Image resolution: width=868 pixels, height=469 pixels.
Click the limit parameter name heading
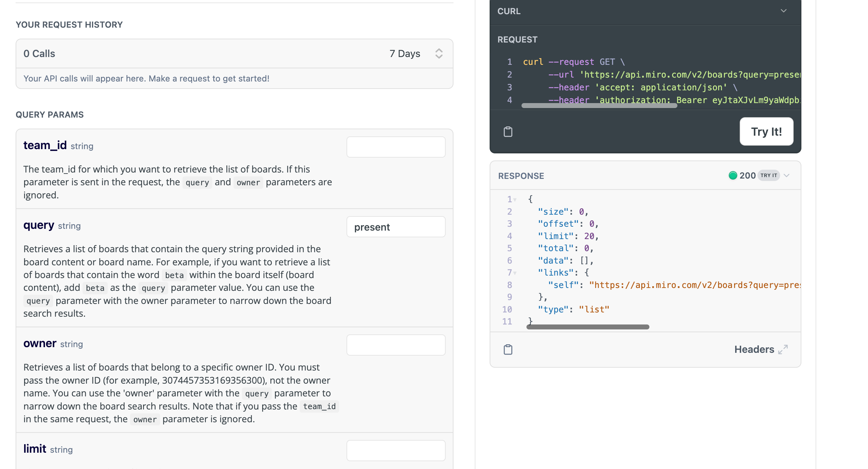point(35,449)
